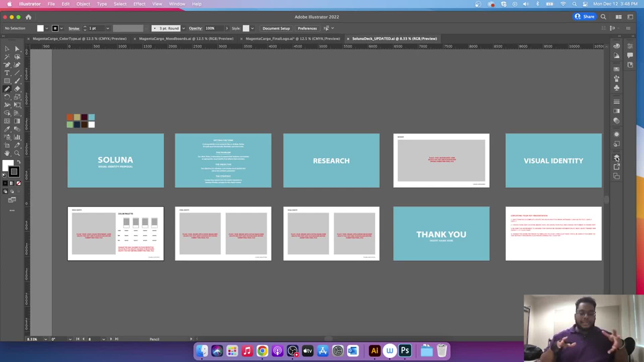
Task: Click the Preferences button
Action: 307,28
